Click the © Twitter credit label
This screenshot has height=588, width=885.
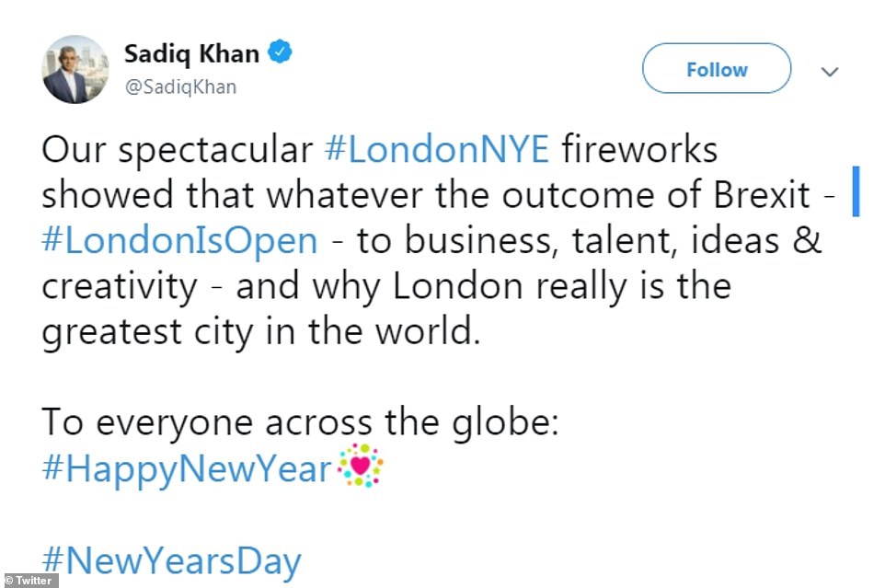pyautogui.click(x=29, y=580)
